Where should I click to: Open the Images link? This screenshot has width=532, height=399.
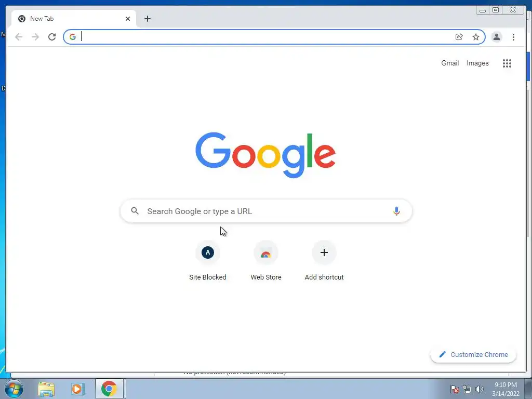point(477,63)
